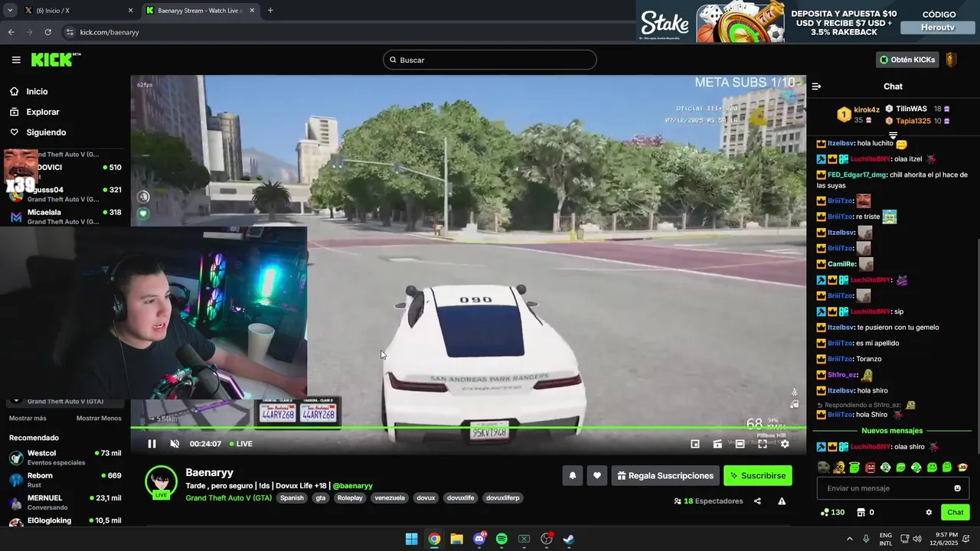Click the Suscribirse button
The width and height of the screenshot is (980, 551).
pyautogui.click(x=758, y=475)
